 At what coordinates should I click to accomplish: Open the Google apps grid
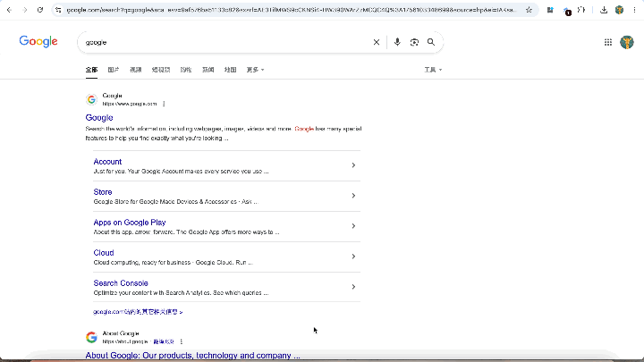(x=608, y=42)
